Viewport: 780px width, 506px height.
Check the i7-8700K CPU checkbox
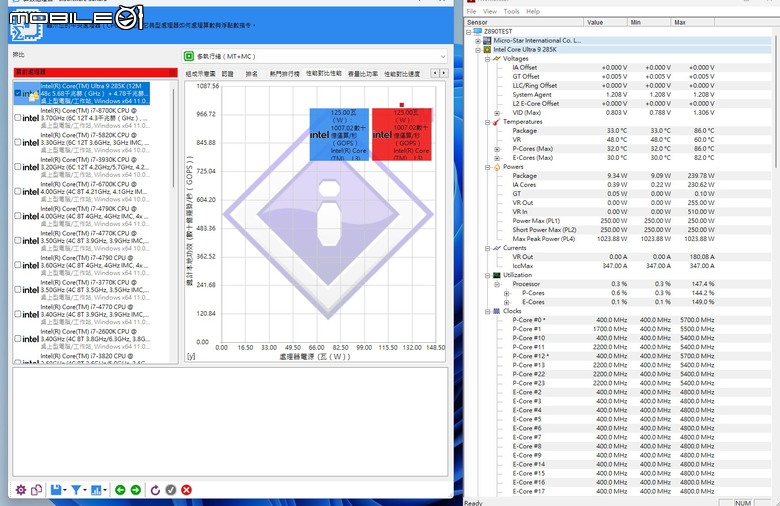pyautogui.click(x=18, y=117)
